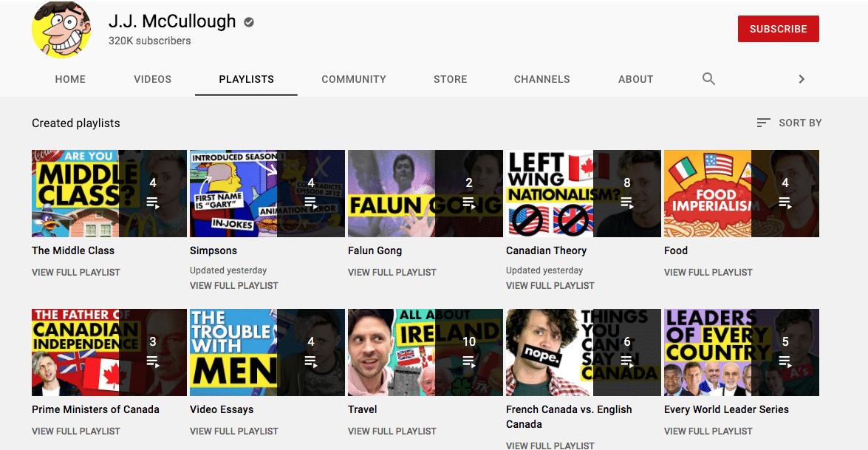
Task: View full playlist for Every World Leader Series
Action: tap(708, 432)
